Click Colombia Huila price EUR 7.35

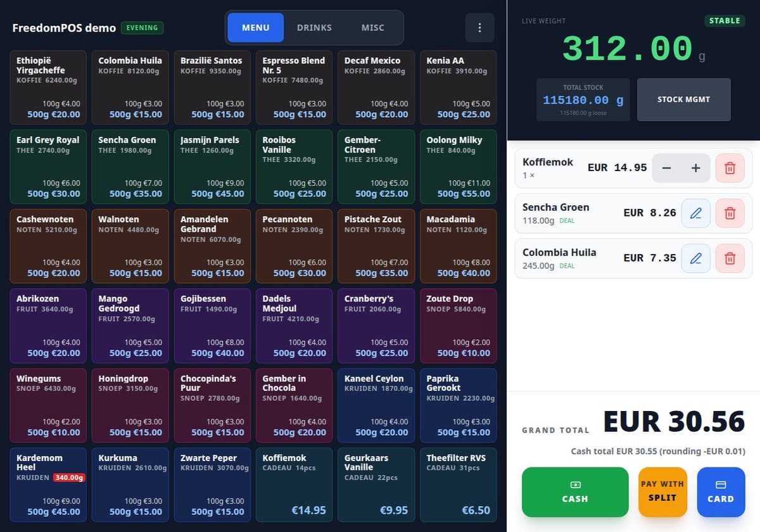point(650,258)
